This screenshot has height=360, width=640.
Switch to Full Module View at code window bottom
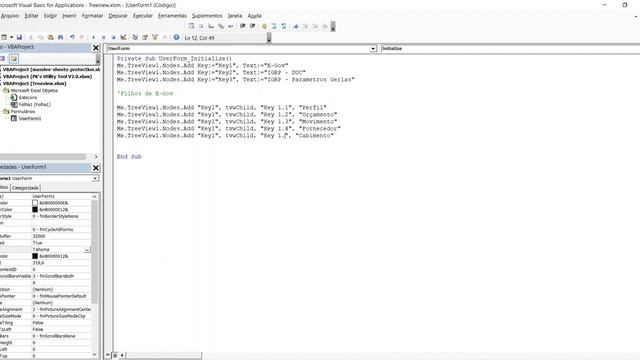(x=115, y=355)
